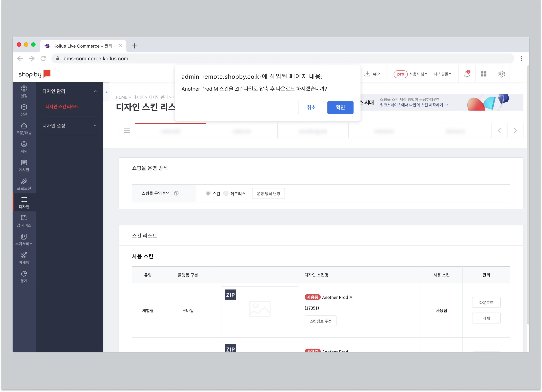Image resolution: width=542 pixels, height=392 pixels.
Task: Click the 디자인 스킨명 column header
Action: (x=316, y=275)
